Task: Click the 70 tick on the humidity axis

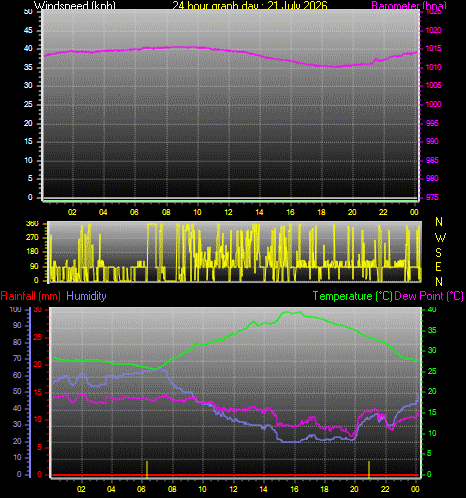Action: click(17, 358)
